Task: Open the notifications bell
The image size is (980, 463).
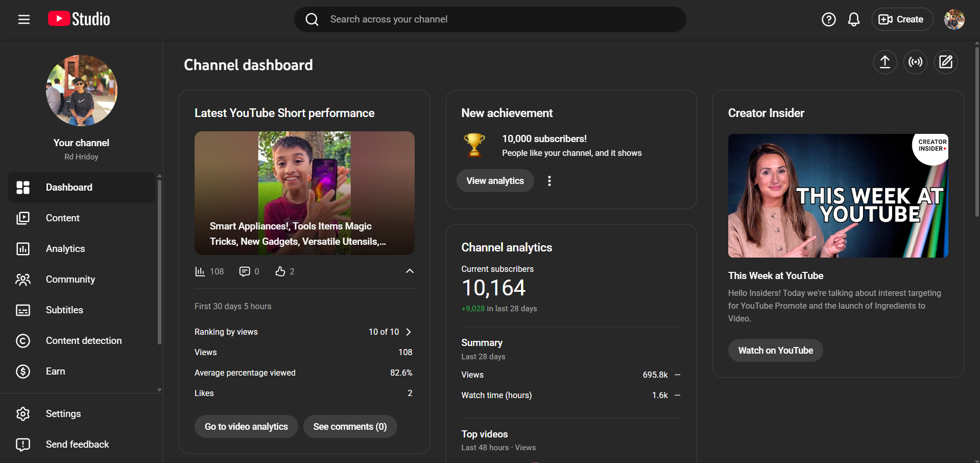Action: point(853,19)
